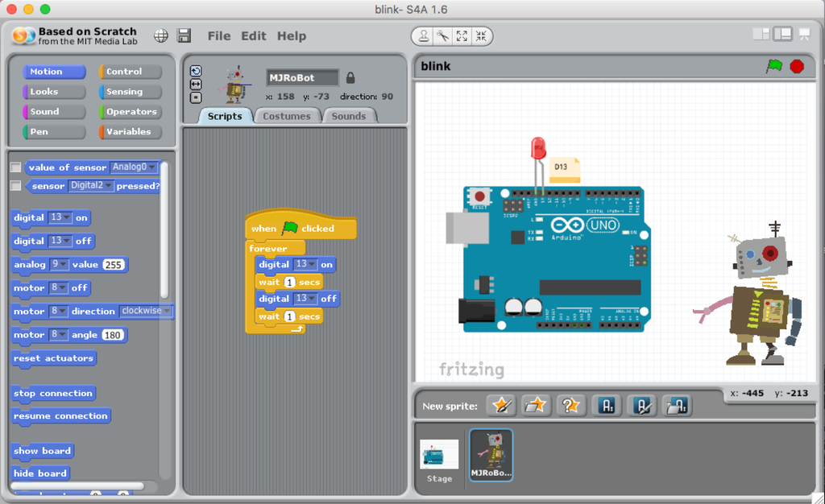Click the globe language icon
825x504 pixels.
coord(161,35)
